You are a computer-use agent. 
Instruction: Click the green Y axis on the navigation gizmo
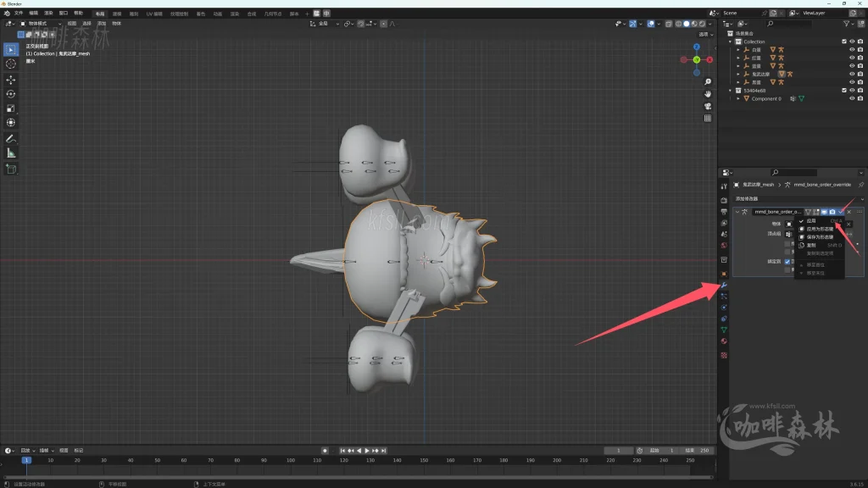tap(697, 59)
